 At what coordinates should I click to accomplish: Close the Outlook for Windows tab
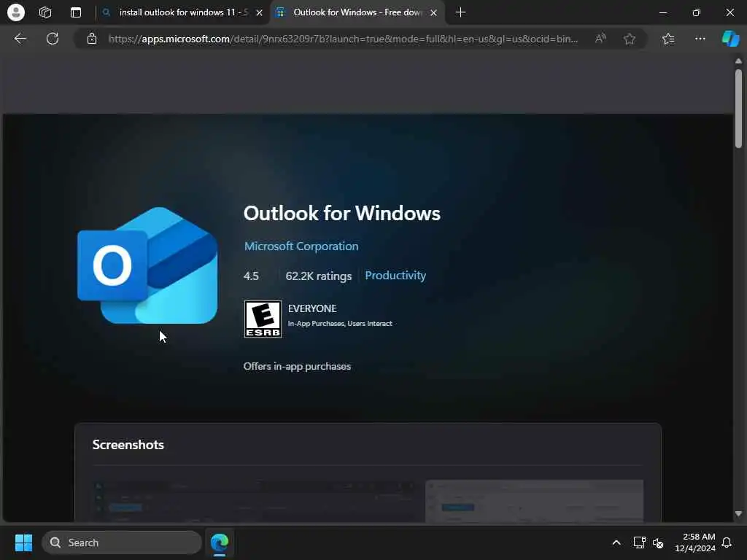tap(433, 13)
